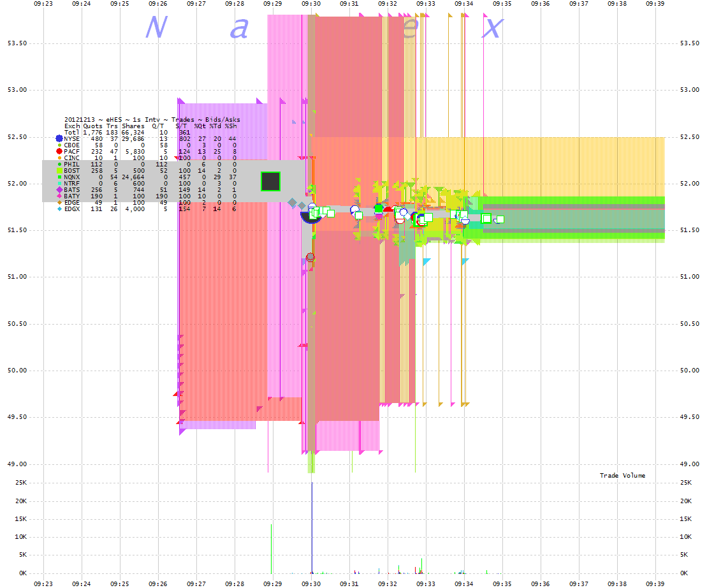Click 52.00 on the left price axis

tap(17, 184)
